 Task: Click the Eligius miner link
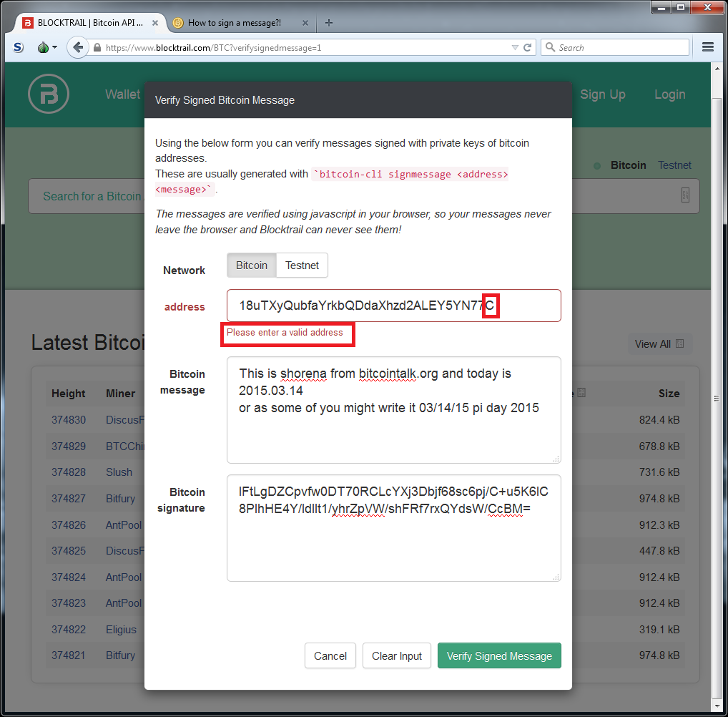pyautogui.click(x=121, y=629)
